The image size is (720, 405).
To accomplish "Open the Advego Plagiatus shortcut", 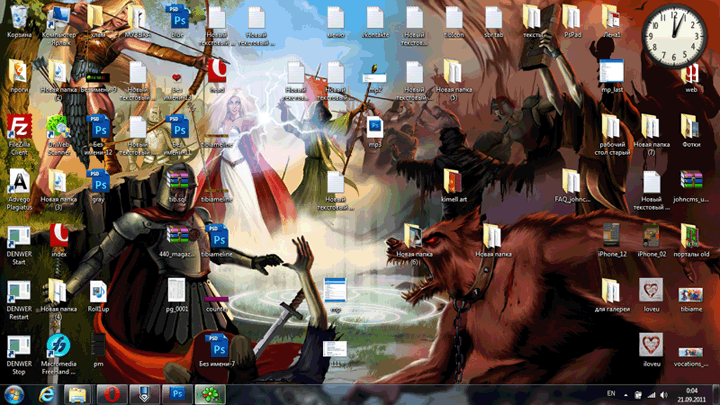I will pyautogui.click(x=18, y=182).
